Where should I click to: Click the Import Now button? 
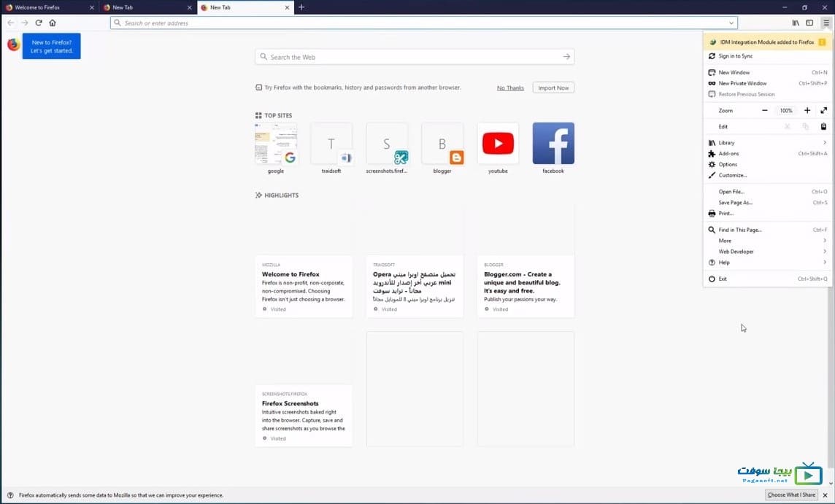click(x=553, y=88)
